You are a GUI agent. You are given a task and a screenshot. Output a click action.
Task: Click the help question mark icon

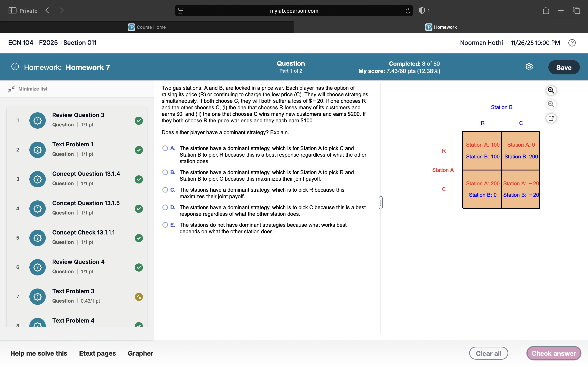click(572, 43)
